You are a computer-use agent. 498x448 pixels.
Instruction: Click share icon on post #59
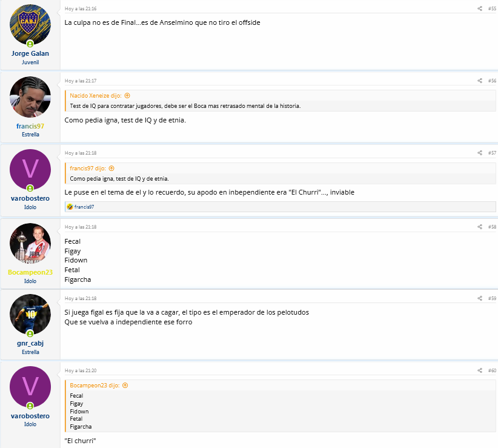[x=480, y=298]
